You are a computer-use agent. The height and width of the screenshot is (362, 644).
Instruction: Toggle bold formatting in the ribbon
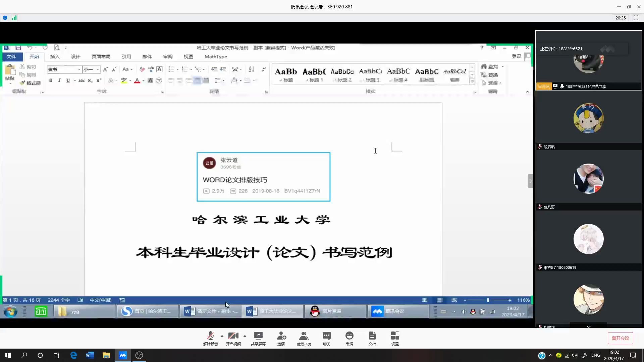(51, 80)
